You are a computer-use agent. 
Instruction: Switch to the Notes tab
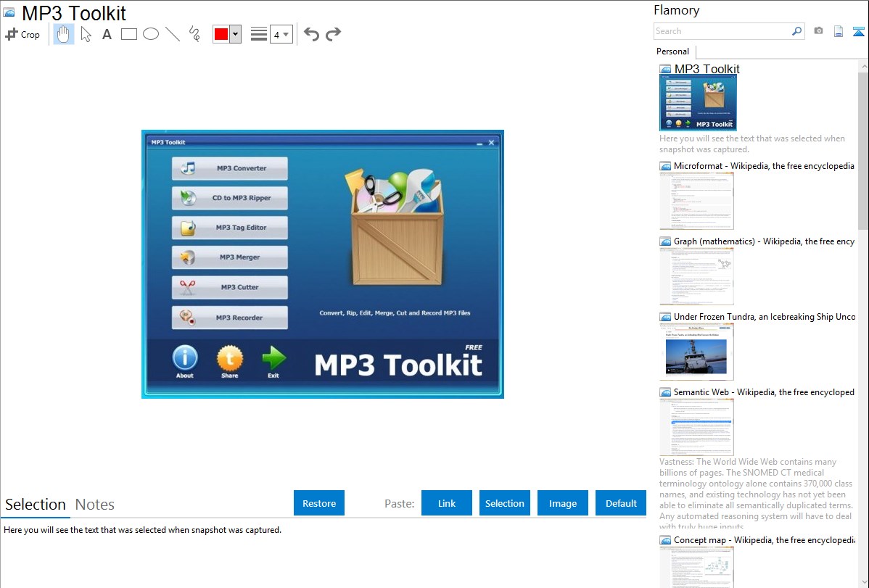pos(95,505)
